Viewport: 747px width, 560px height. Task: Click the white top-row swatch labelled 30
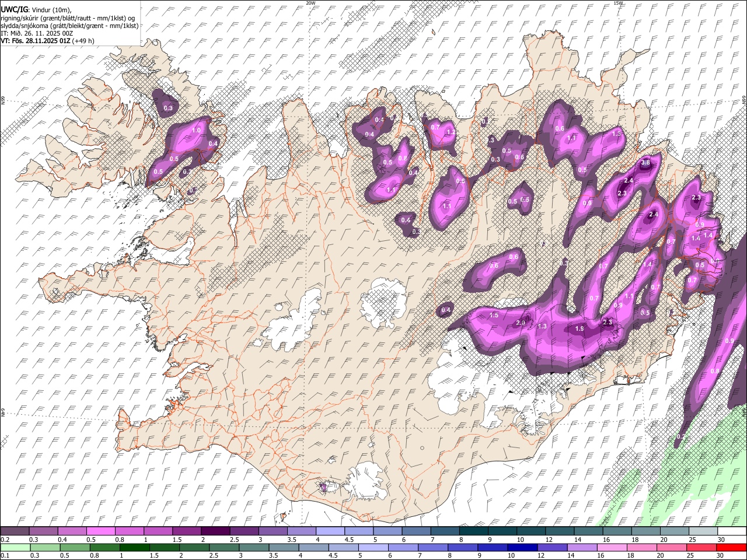point(731,531)
